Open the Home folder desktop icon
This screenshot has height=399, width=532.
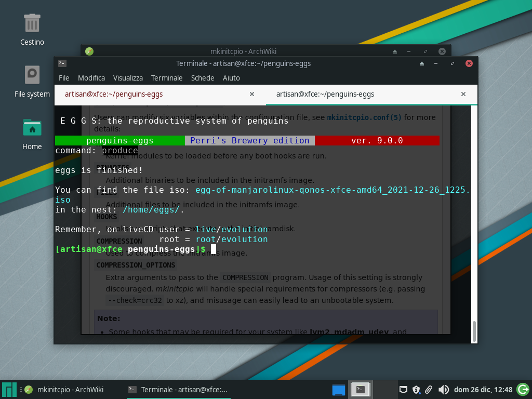click(x=32, y=135)
